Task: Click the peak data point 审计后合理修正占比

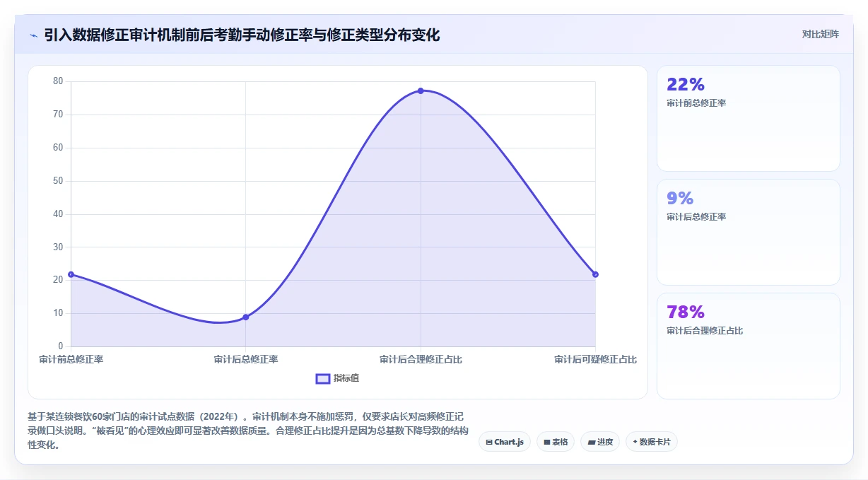Action: (421, 90)
